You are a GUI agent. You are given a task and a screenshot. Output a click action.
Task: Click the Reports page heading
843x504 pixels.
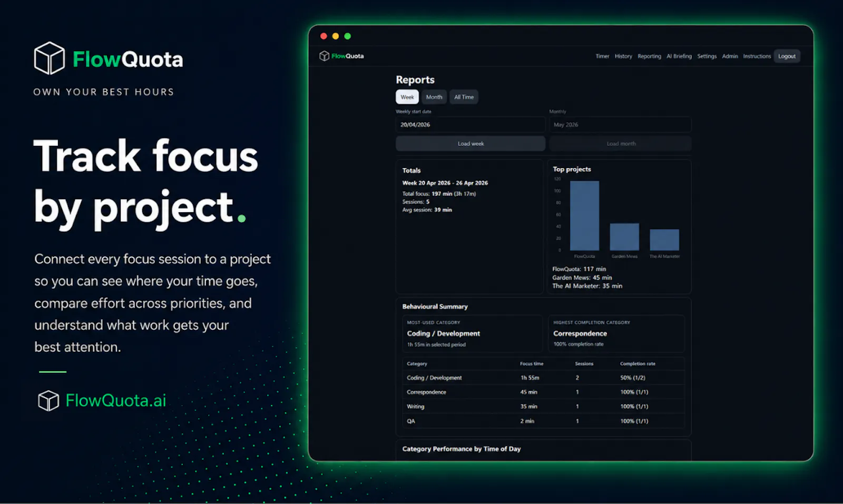tap(415, 80)
